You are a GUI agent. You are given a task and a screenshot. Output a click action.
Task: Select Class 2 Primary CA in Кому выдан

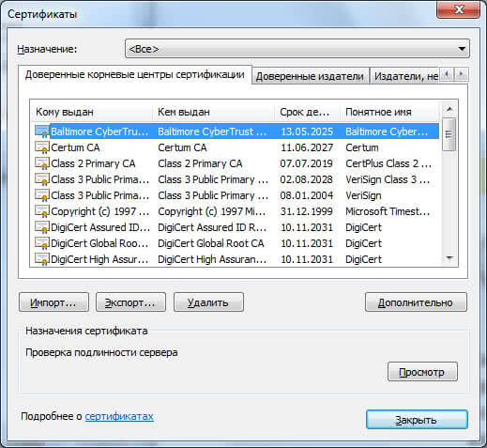93,163
